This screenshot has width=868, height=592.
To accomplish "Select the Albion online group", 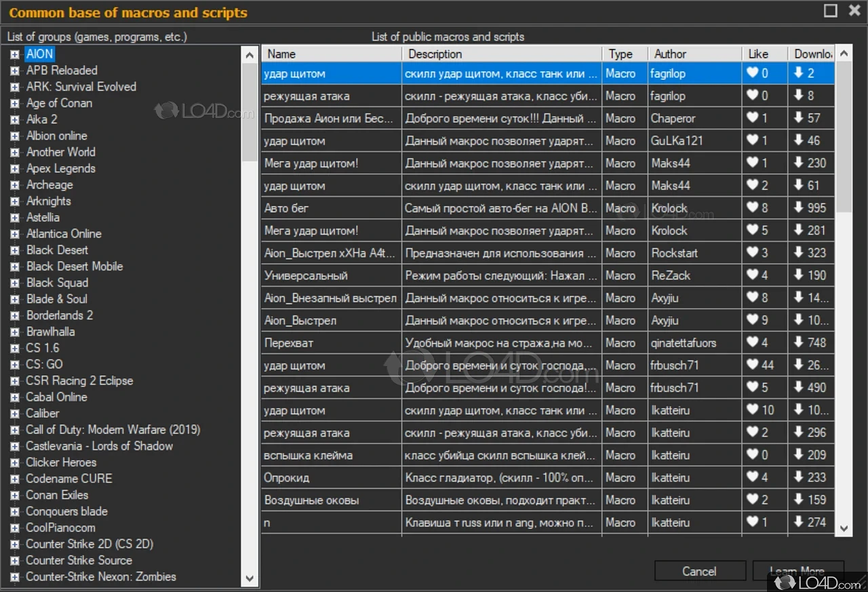I will (x=56, y=136).
